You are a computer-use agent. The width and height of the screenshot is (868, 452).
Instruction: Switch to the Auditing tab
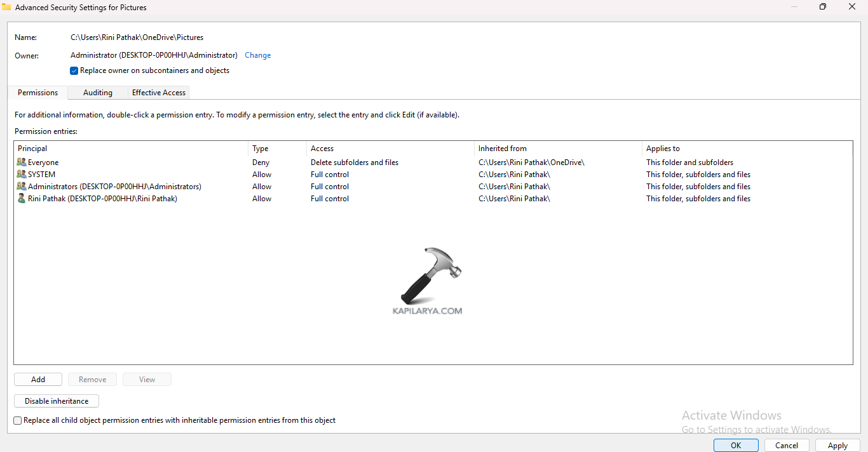click(x=98, y=93)
